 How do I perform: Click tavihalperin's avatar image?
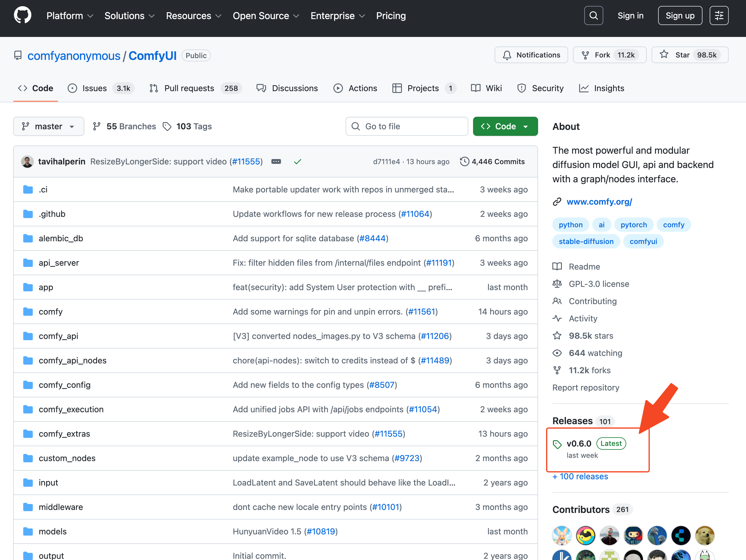coord(27,161)
